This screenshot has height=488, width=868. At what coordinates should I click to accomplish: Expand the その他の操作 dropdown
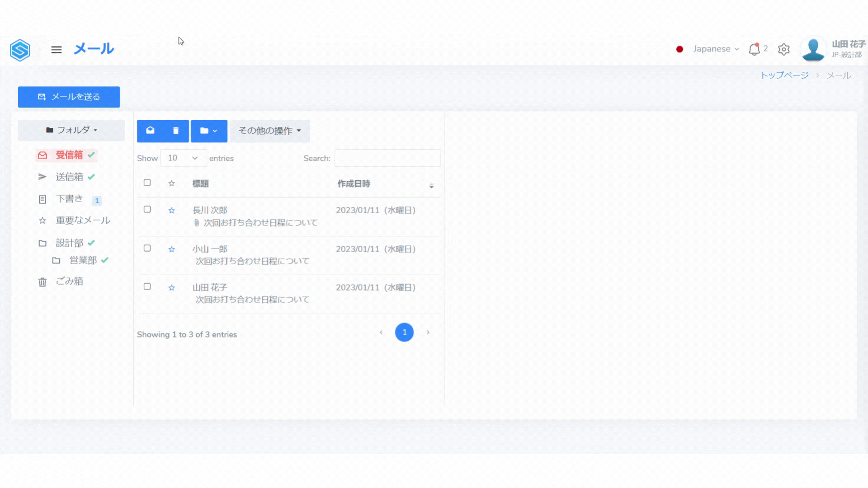(x=269, y=131)
